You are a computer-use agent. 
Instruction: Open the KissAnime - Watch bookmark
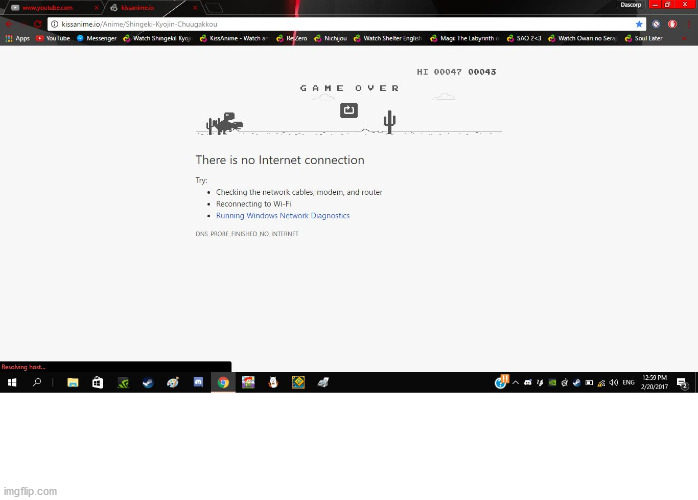click(234, 38)
